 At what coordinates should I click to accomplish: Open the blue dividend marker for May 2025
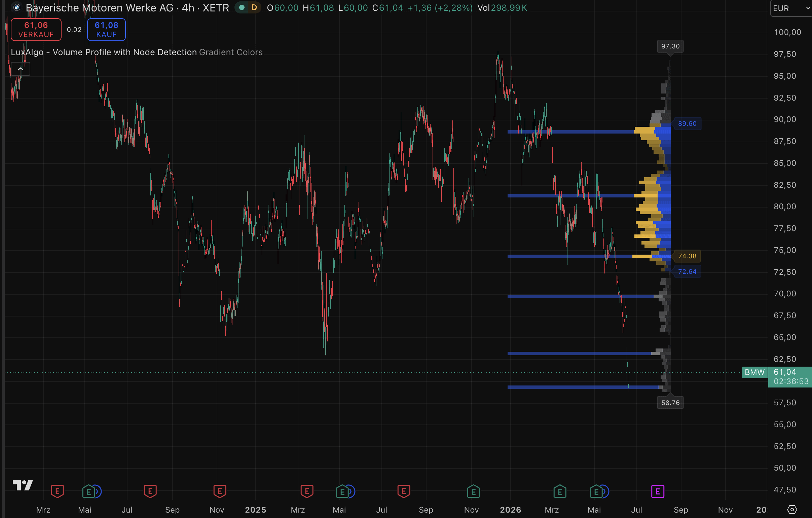(x=352, y=491)
